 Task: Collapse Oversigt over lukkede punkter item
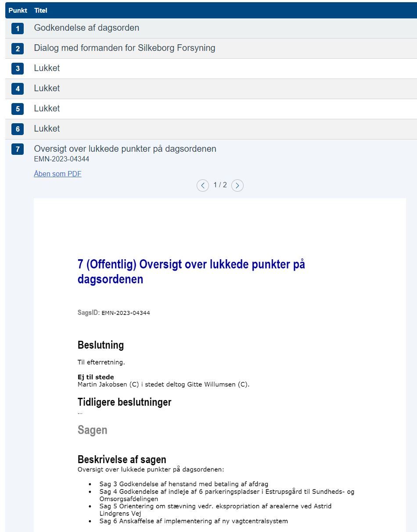(125, 149)
